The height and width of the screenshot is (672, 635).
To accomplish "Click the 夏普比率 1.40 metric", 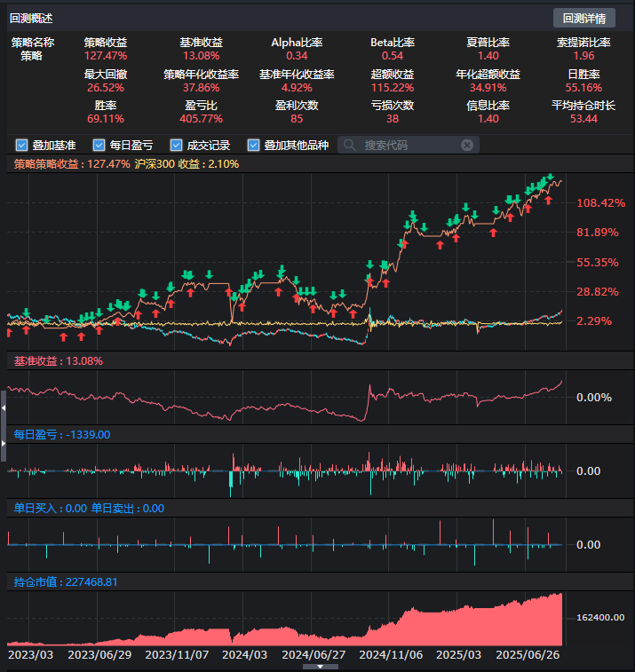I will tap(488, 49).
